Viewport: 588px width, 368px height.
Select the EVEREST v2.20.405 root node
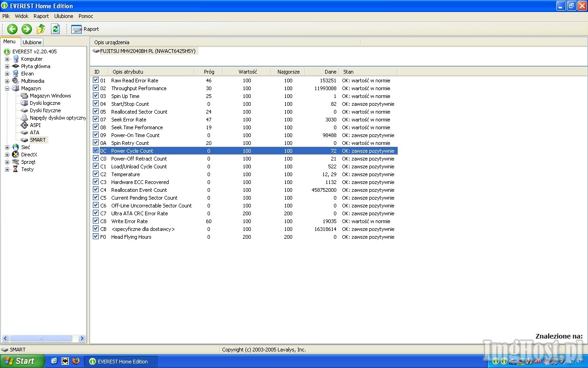pos(34,52)
